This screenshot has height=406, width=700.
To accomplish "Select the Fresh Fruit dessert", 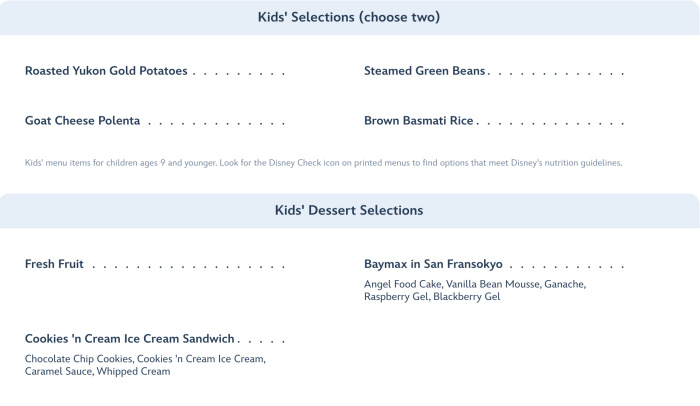I will 54,265.
